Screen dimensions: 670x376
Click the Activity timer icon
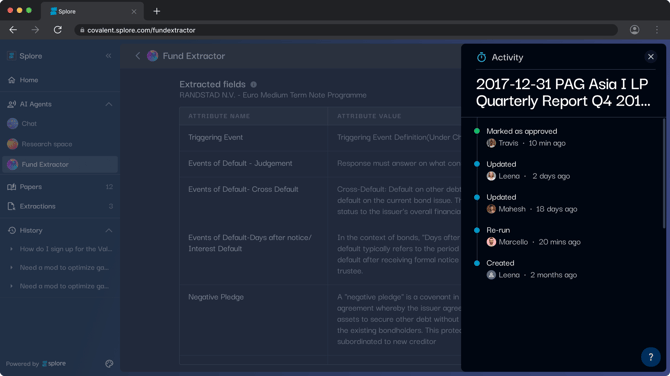[481, 57]
